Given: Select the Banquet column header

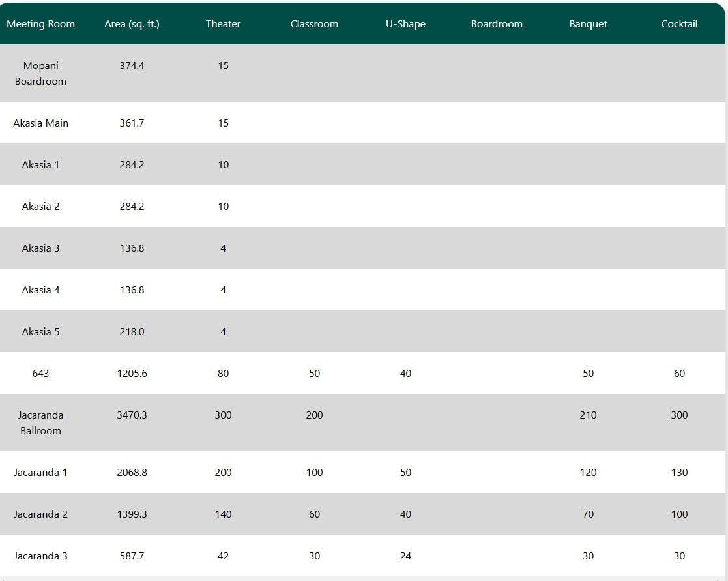Looking at the screenshot, I should pos(588,24).
